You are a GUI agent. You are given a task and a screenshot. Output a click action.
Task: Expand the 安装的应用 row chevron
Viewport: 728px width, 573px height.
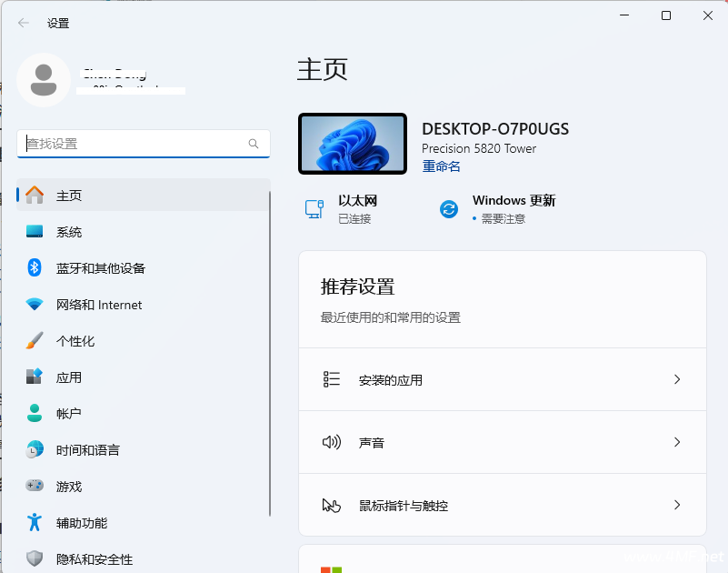[x=677, y=379]
